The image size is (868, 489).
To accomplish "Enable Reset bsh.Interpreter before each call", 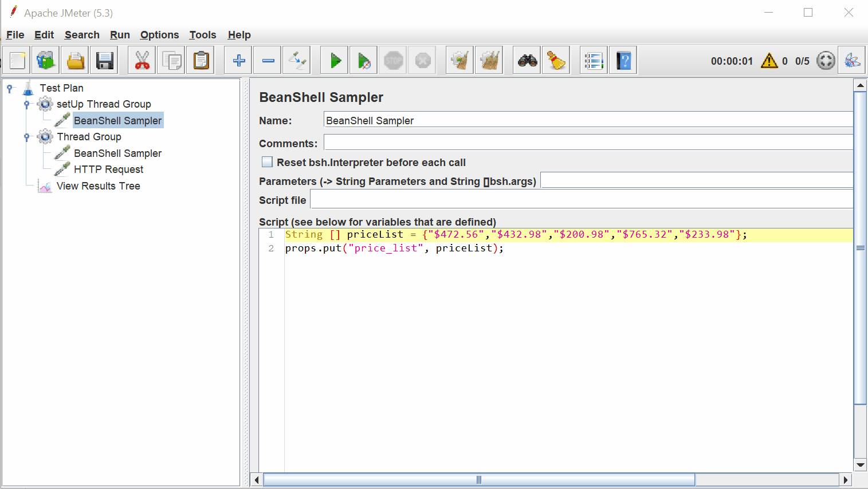I will click(267, 161).
